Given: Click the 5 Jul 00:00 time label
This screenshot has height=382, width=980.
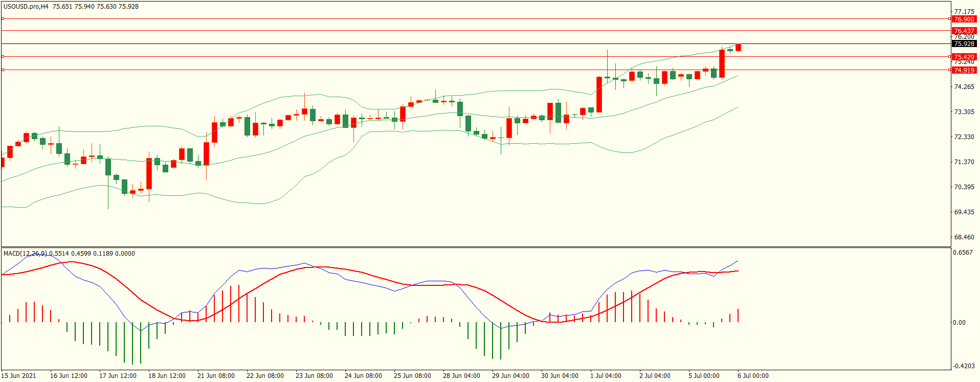Looking at the screenshot, I should 704,376.
